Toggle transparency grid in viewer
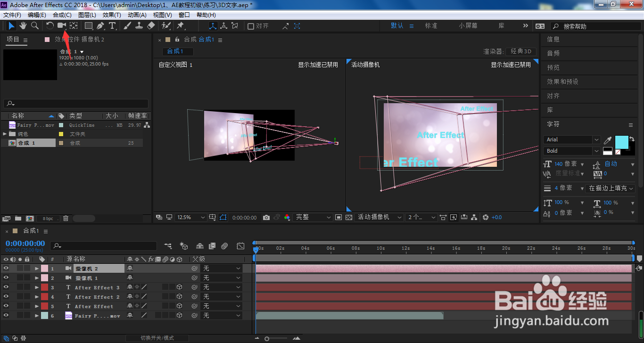This screenshot has width=644, height=343. (x=349, y=217)
